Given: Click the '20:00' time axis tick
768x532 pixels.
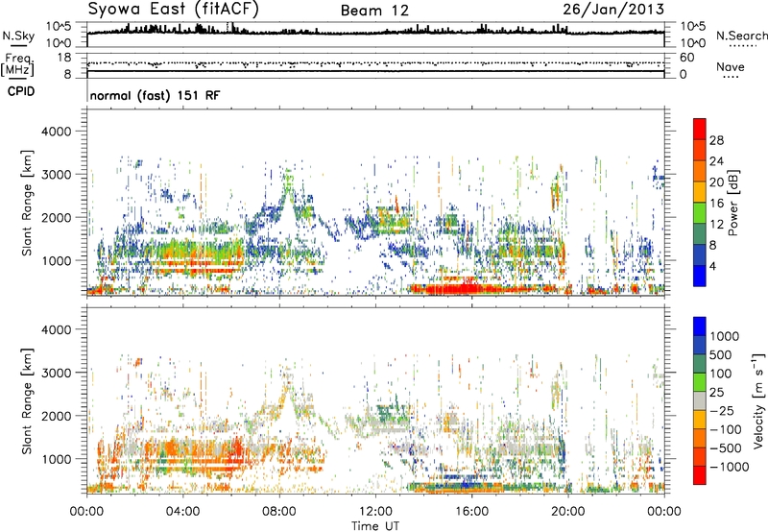Looking at the screenshot, I should point(568,512).
